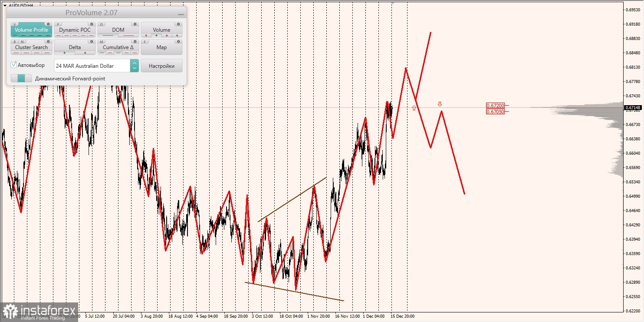
Task: Click the 15 Dec 20:00 time label
Action: 402,316
